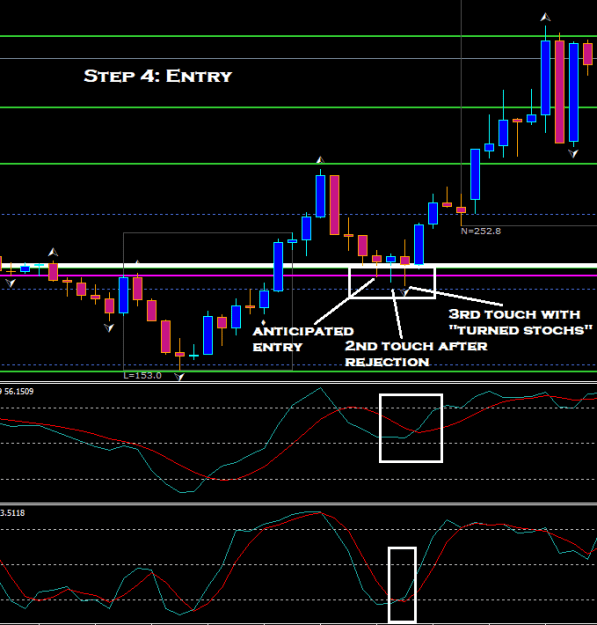597x625 pixels.
Task: Click the small diamond marker above Anticipated Entry text
Action: pyautogui.click(x=263, y=322)
